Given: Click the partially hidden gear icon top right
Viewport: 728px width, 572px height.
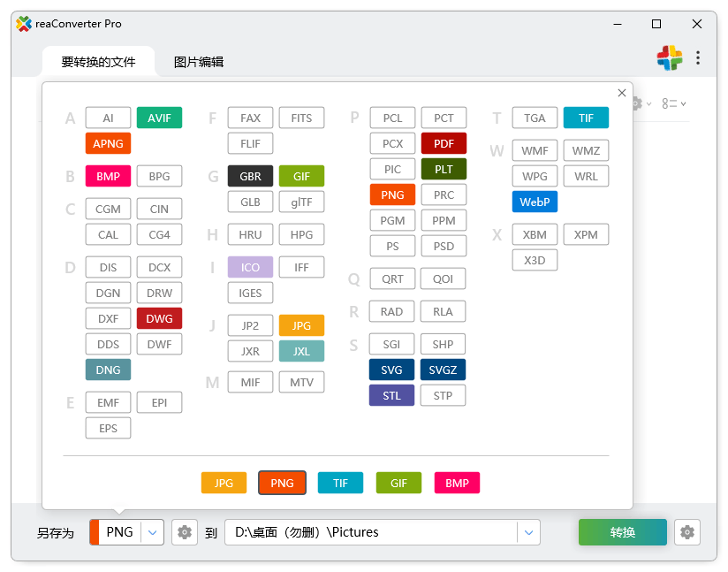Looking at the screenshot, I should click(x=637, y=103).
